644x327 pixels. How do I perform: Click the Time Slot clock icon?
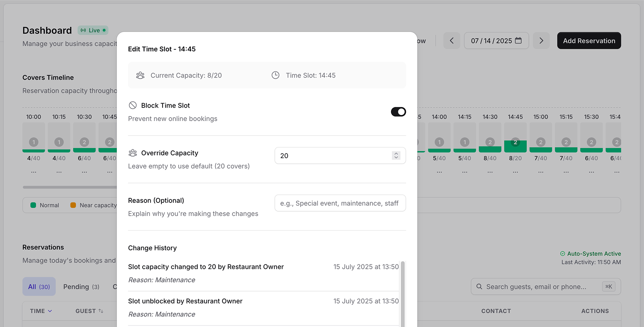275,75
